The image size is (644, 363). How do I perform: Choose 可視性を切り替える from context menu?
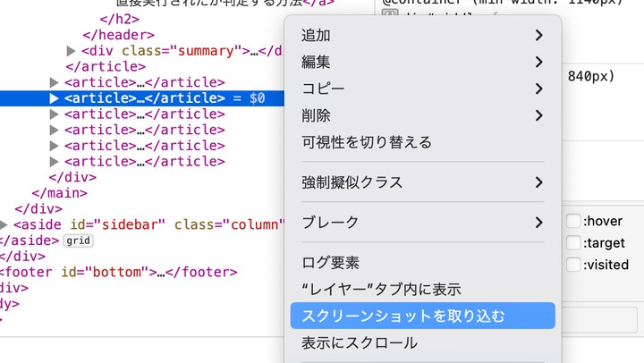click(422, 142)
